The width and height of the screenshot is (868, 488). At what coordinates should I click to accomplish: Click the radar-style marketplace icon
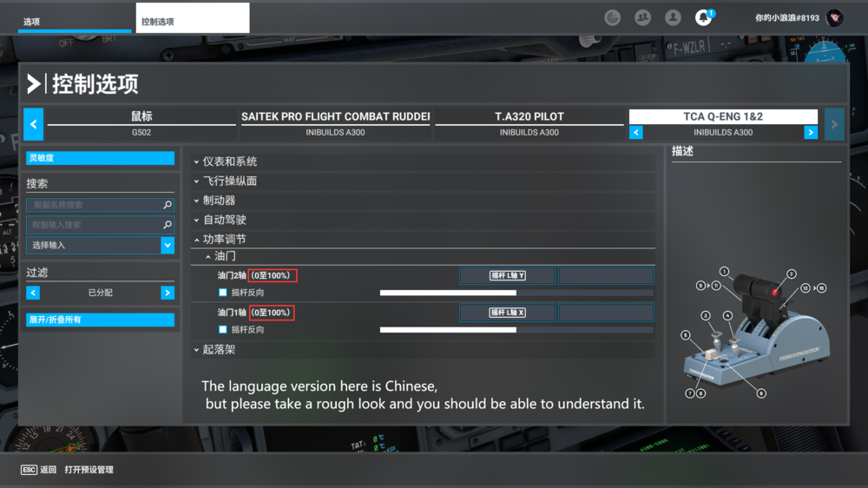pos(613,17)
